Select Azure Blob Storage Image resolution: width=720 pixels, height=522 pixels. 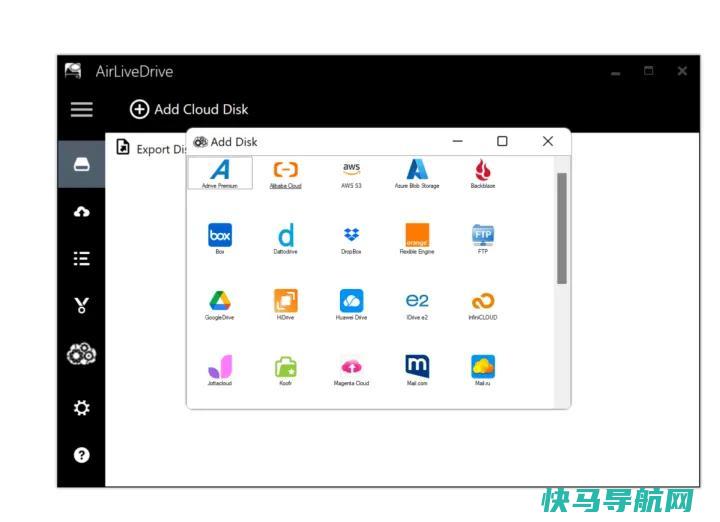[417, 174]
